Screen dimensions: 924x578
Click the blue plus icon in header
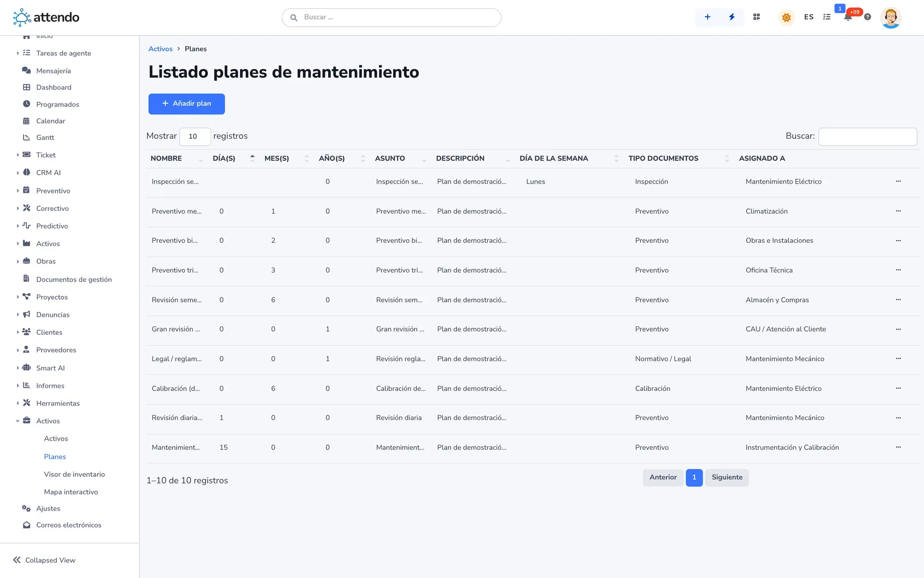pos(707,17)
